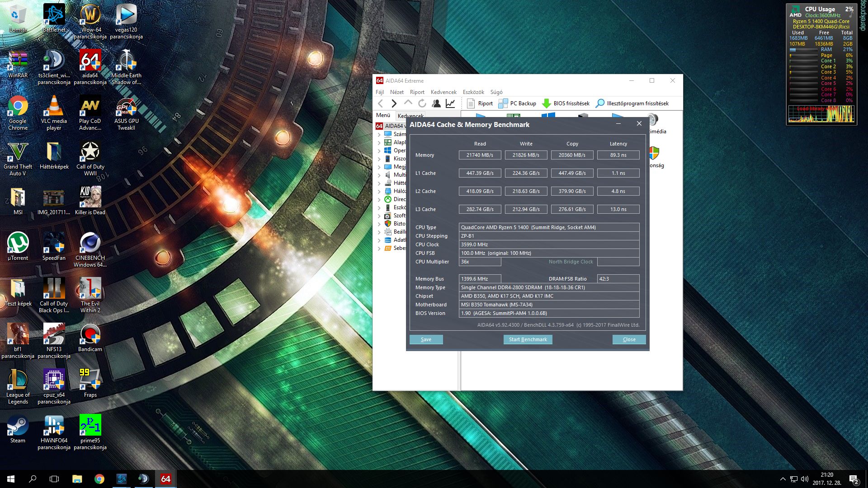
Task: Open the aida64 desktop shortcut
Action: click(90, 67)
